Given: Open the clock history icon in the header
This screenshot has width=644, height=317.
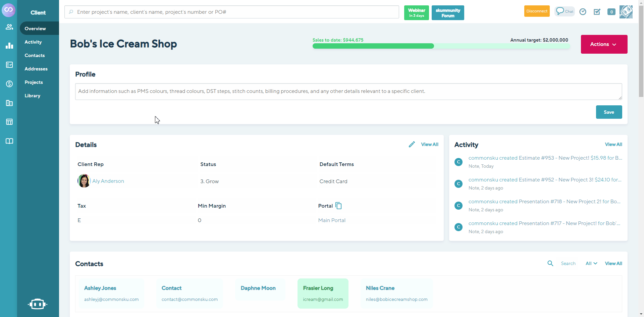Looking at the screenshot, I should coord(583,11).
